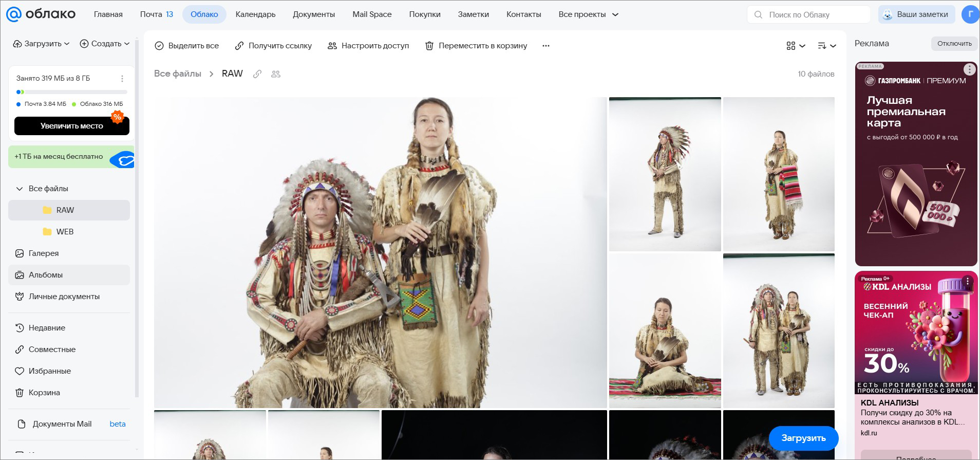Click the user profile avatar
This screenshot has height=460, width=980.
969,14
